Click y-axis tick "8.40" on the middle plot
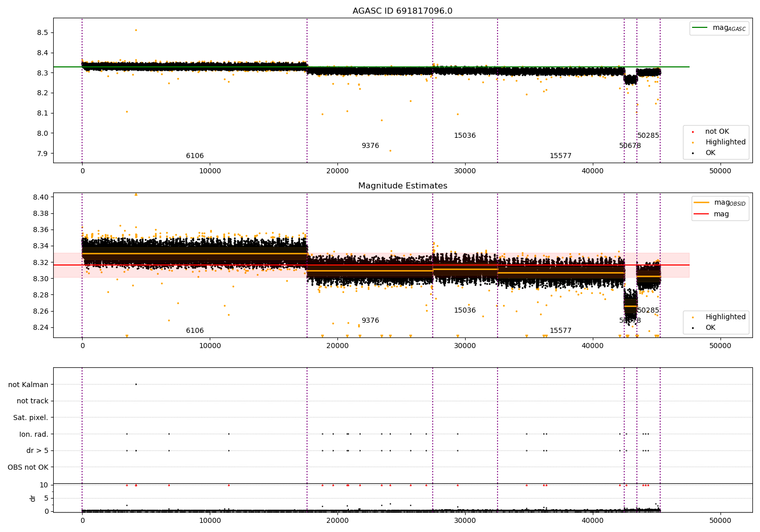The image size is (760, 532). coord(40,197)
